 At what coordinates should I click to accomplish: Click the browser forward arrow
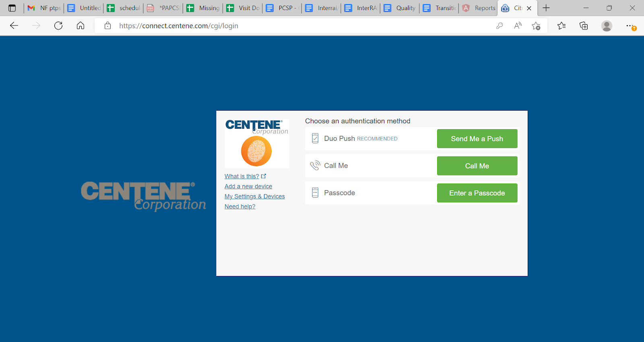point(36,26)
